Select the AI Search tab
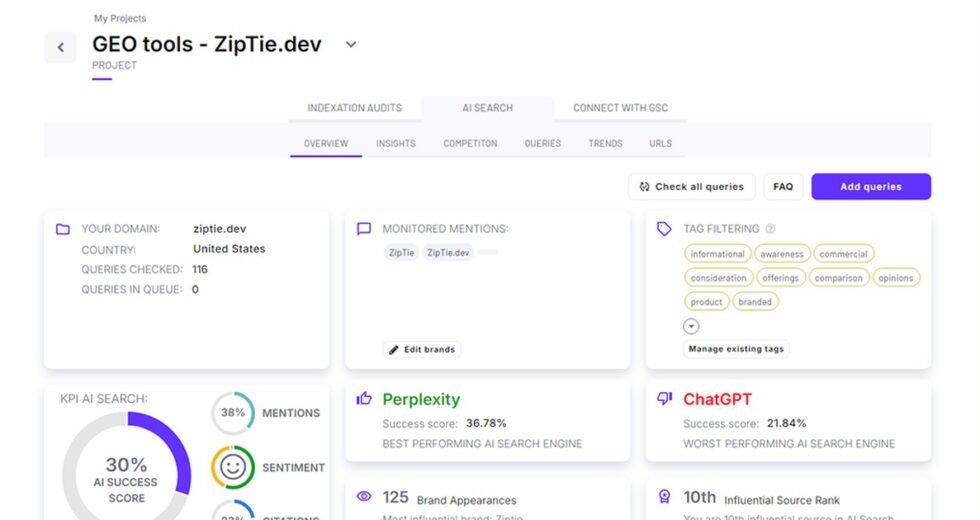 coord(488,108)
